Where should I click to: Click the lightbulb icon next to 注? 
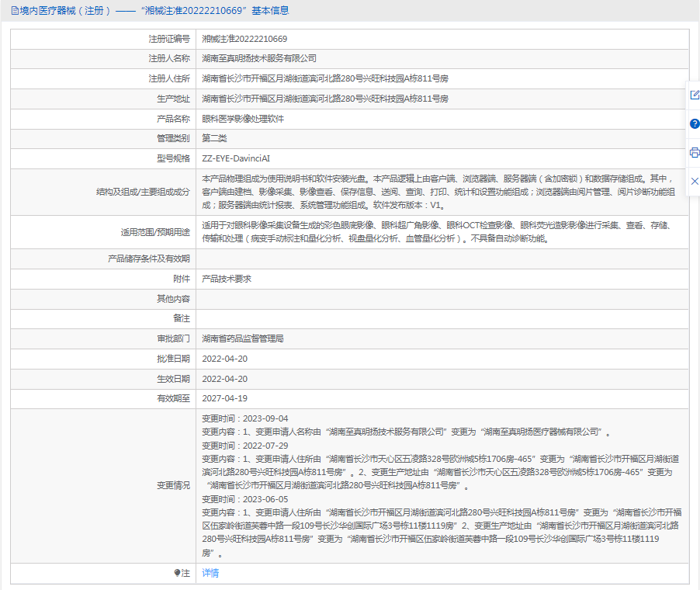177,573
